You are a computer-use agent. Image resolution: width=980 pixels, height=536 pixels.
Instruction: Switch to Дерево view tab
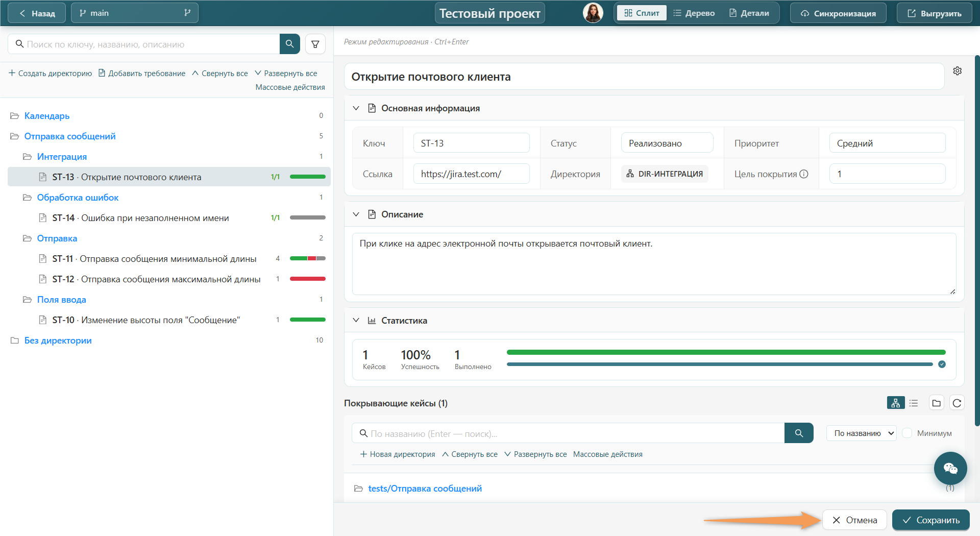point(694,13)
